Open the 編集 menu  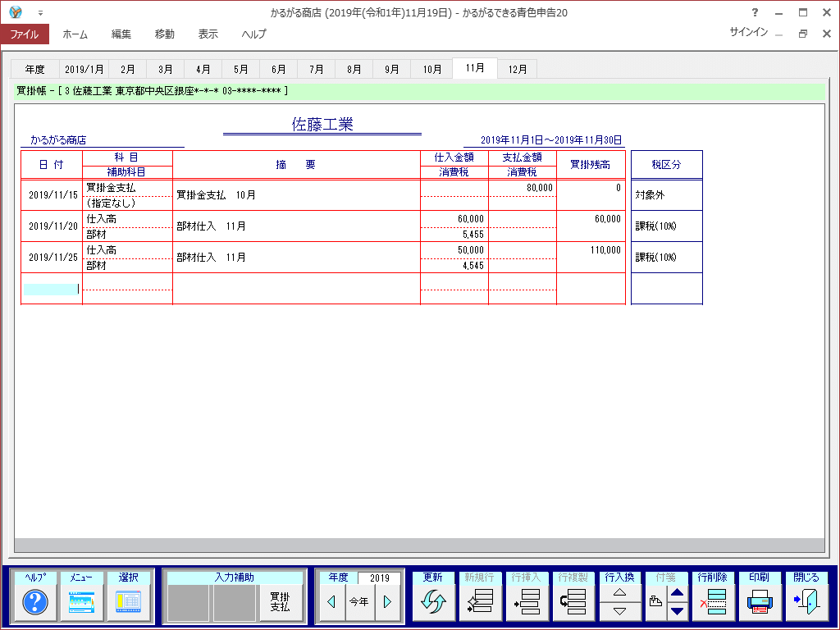pyautogui.click(x=121, y=34)
